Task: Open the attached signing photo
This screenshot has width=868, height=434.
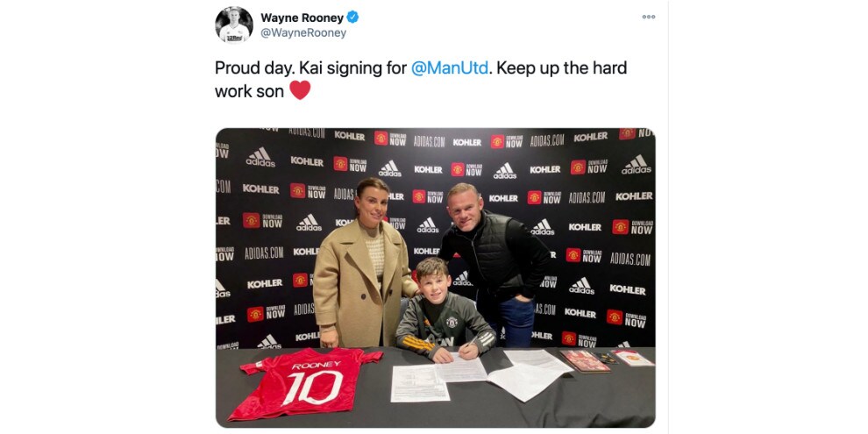Action: (435, 277)
